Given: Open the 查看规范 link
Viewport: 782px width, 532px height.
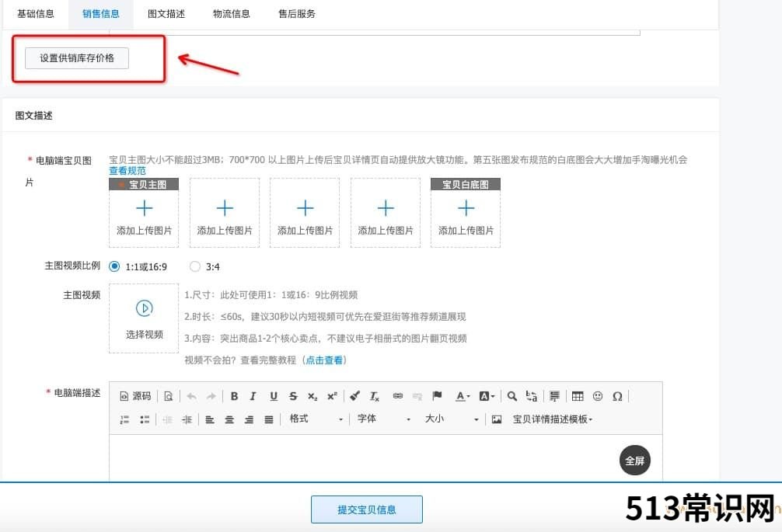Looking at the screenshot, I should pyautogui.click(x=127, y=171).
